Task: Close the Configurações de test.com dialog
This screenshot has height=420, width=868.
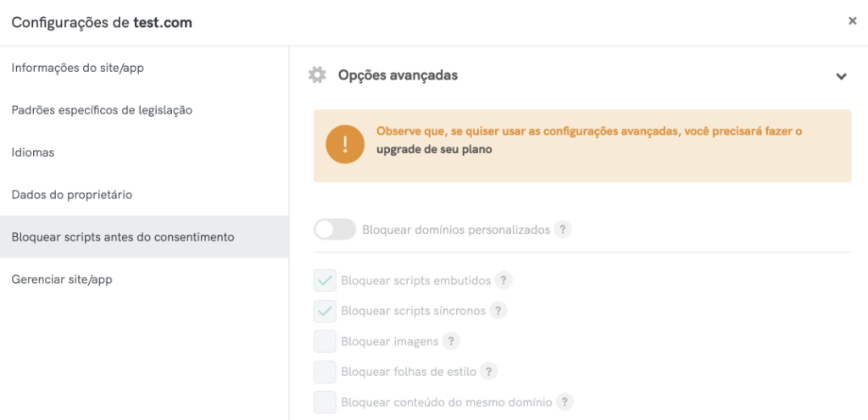Action: [853, 21]
